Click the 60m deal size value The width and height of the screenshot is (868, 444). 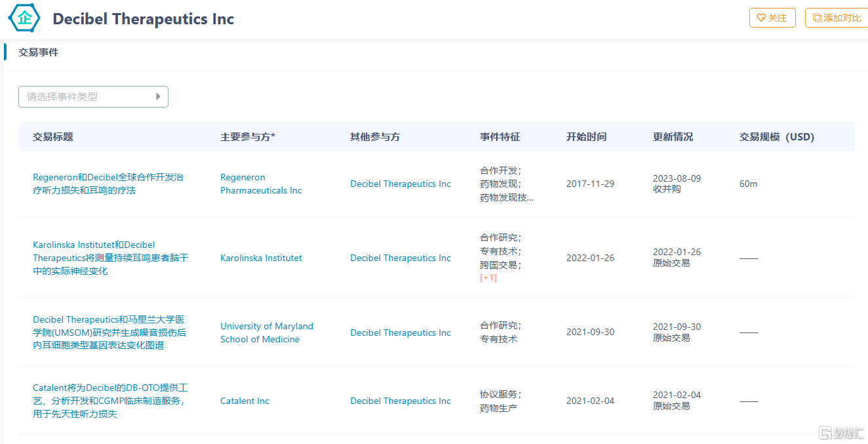tap(748, 184)
